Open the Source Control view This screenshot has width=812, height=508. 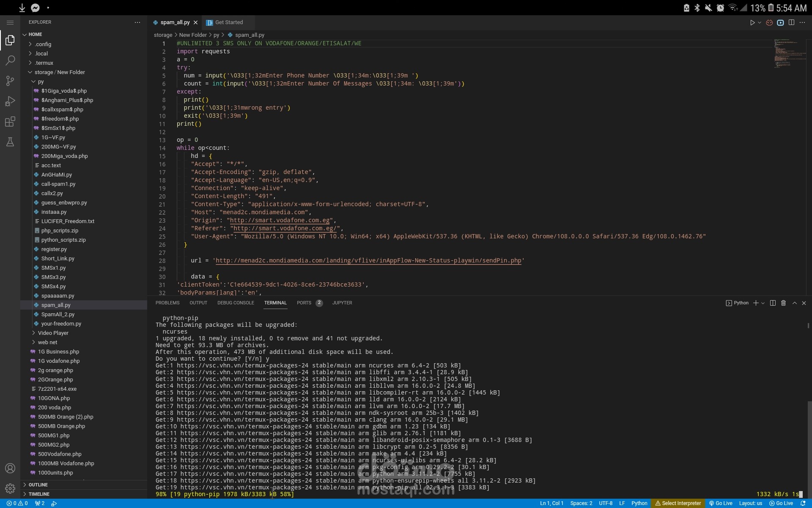(10, 81)
